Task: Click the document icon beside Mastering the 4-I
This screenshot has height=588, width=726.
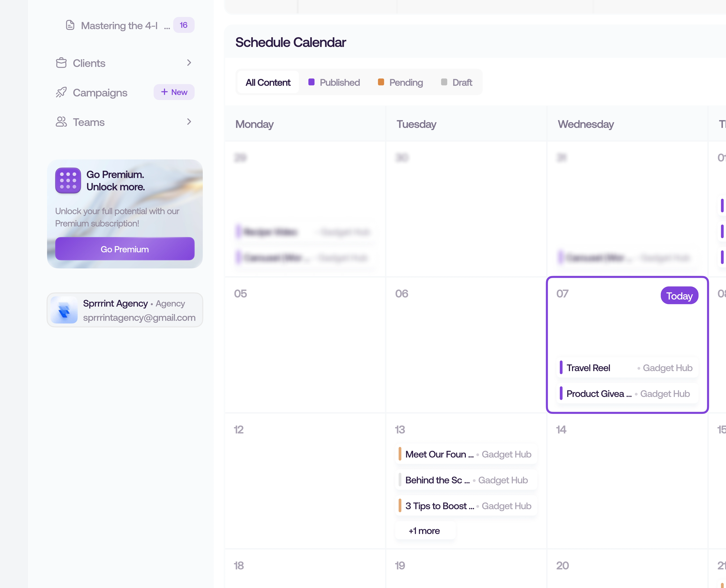Action: (x=70, y=25)
